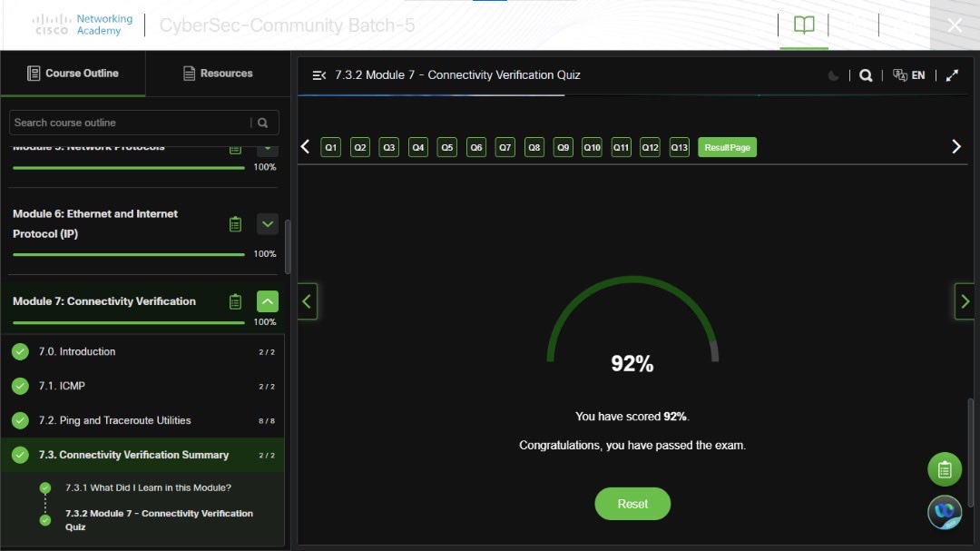Go to question Q7
This screenshot has height=551, width=980.
tap(505, 148)
